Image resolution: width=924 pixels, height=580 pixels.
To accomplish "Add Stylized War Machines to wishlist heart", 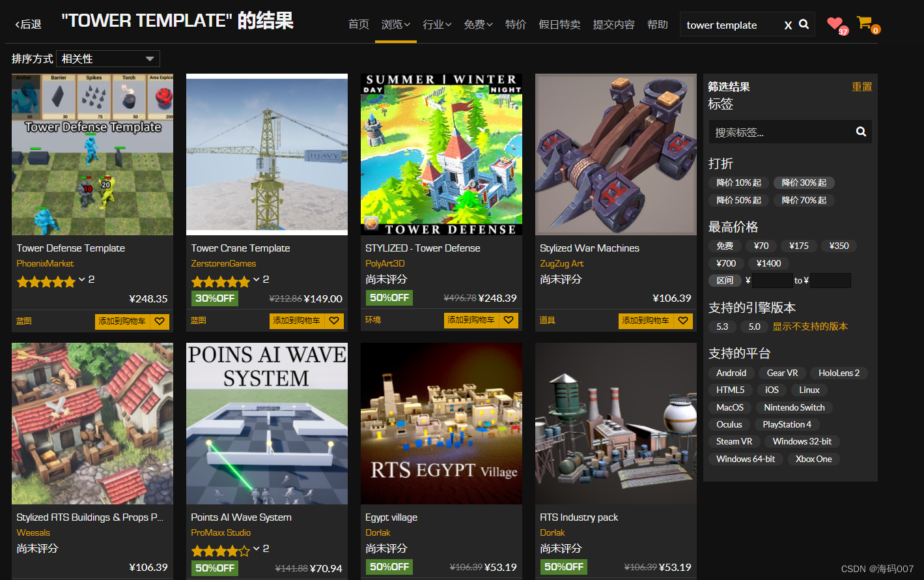I will pos(683,321).
